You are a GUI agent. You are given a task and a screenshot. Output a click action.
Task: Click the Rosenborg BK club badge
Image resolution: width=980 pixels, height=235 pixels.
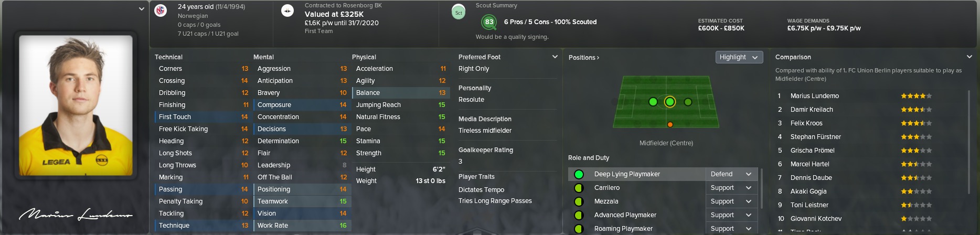pos(287,11)
